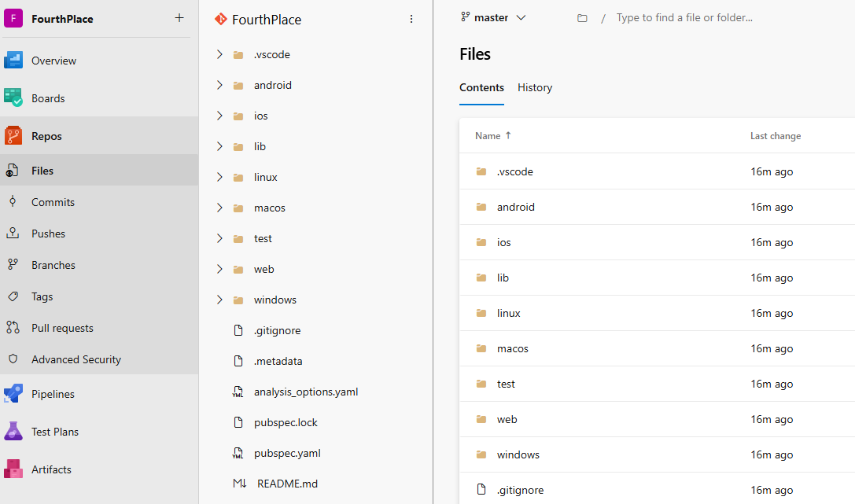855x504 pixels.
Task: Click the plus icon next to FourthPlace
Action: click(179, 18)
